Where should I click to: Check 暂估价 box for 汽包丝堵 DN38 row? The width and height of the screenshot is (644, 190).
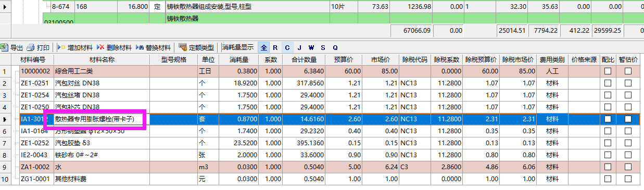tap(628, 95)
